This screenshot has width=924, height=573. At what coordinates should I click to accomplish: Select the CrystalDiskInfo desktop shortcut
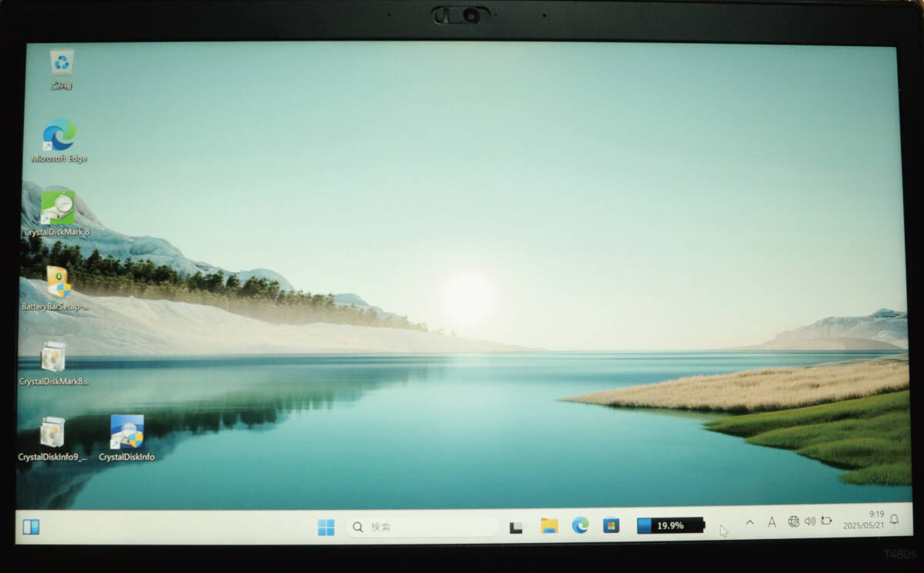coord(127,438)
